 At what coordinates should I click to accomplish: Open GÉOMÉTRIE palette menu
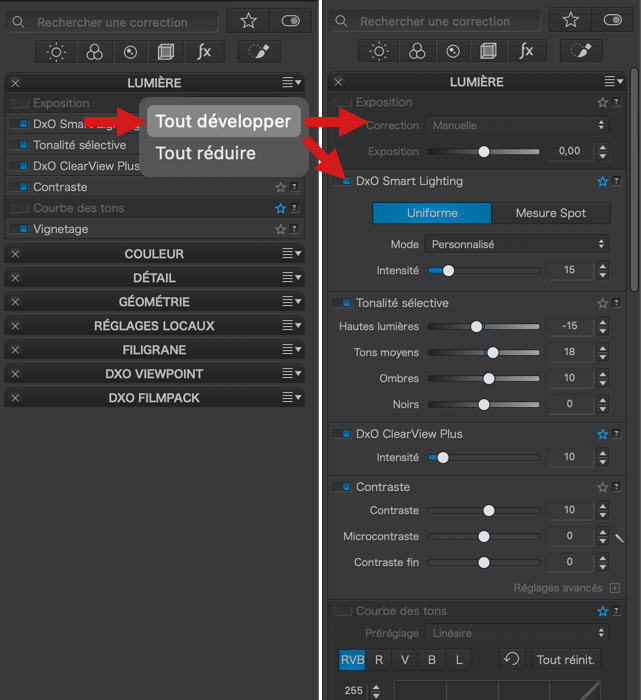pyautogui.click(x=292, y=302)
